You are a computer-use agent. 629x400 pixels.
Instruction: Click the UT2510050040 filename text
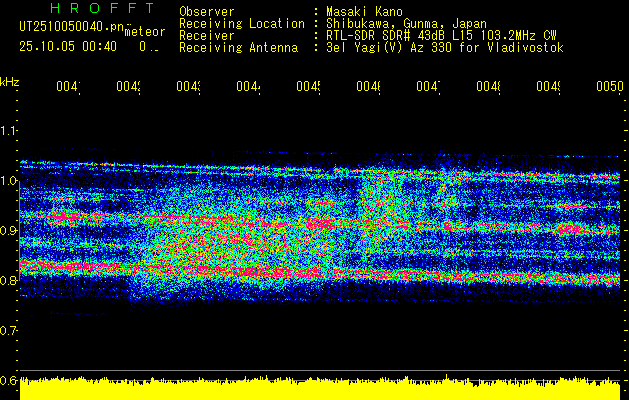point(71,26)
